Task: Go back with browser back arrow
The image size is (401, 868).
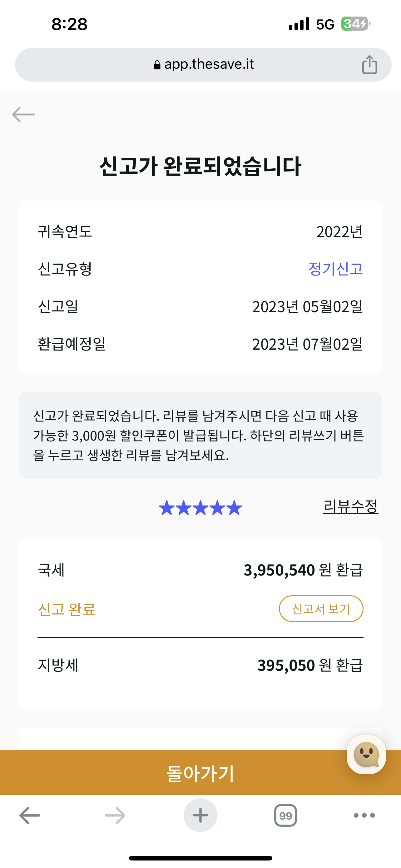Action: (30, 816)
